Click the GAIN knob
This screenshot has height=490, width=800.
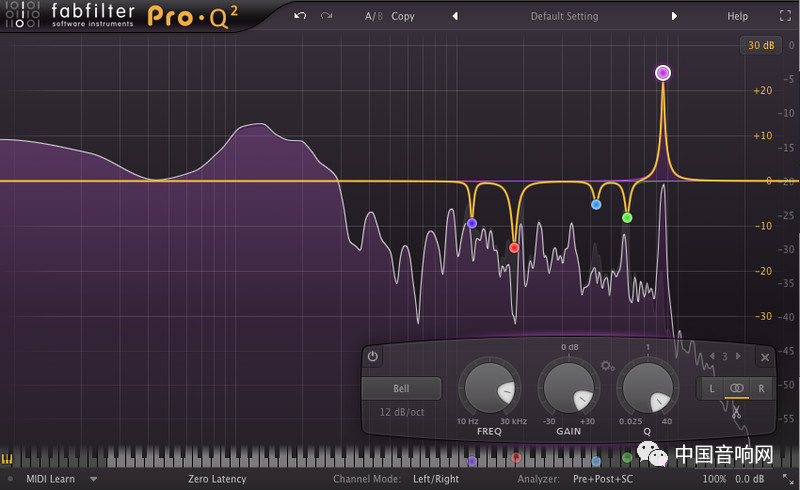click(x=568, y=389)
